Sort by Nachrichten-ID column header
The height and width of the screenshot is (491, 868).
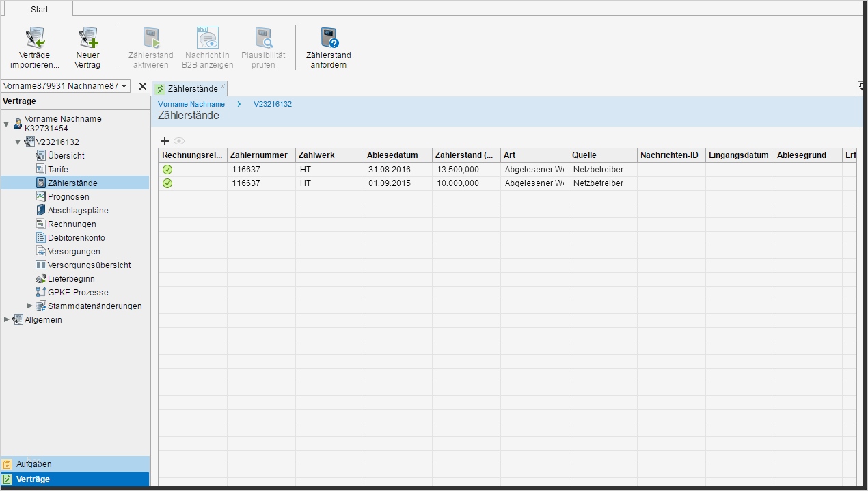pos(671,155)
